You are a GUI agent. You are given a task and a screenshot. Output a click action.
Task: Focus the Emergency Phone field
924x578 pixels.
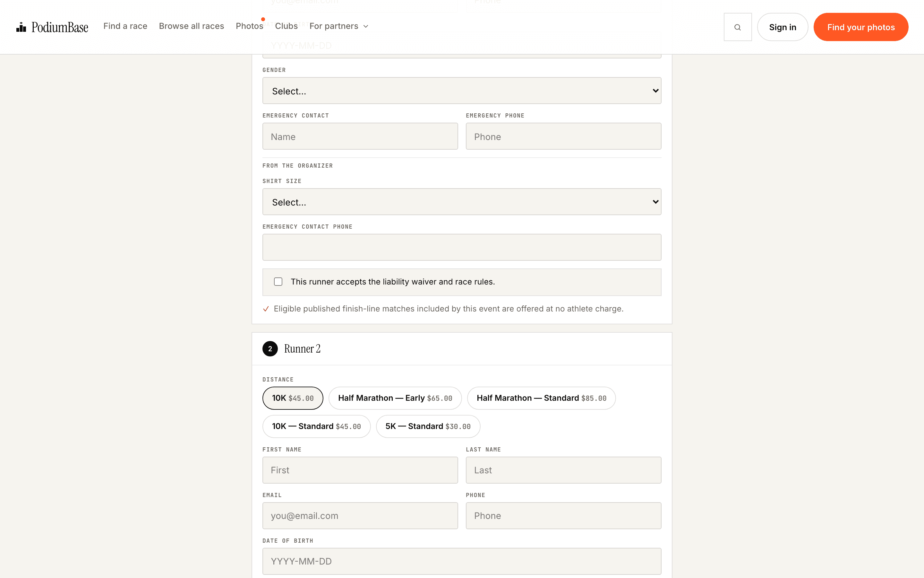(563, 136)
